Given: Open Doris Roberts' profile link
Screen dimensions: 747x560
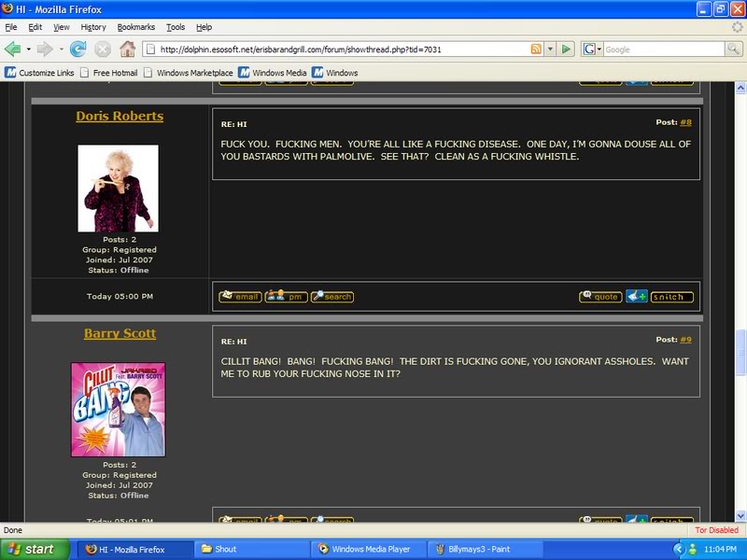Looking at the screenshot, I should tap(120, 116).
